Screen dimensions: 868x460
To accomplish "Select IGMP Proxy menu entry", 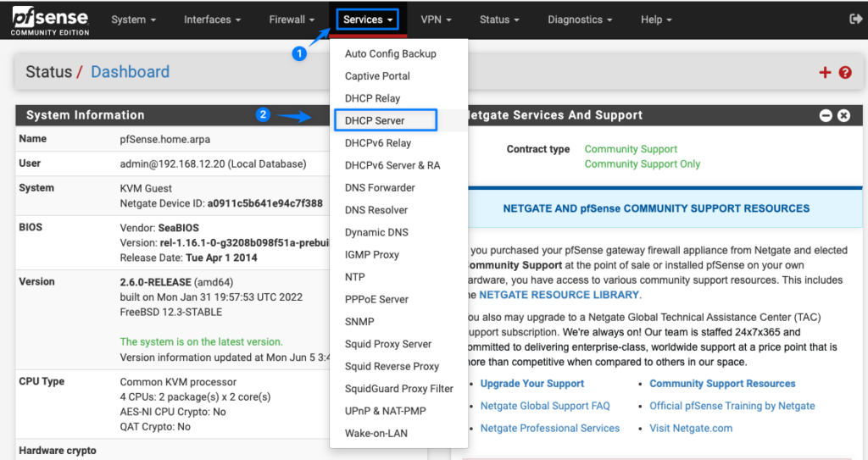I will 398,255.
